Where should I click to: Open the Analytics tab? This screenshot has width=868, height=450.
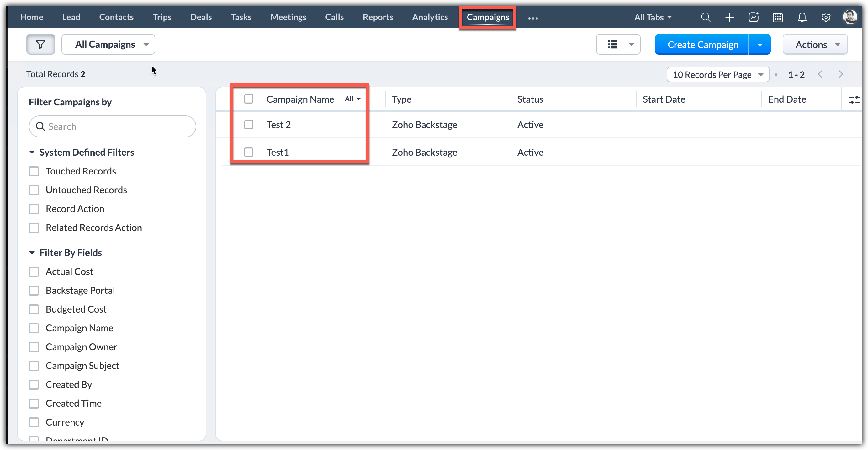pyautogui.click(x=430, y=17)
